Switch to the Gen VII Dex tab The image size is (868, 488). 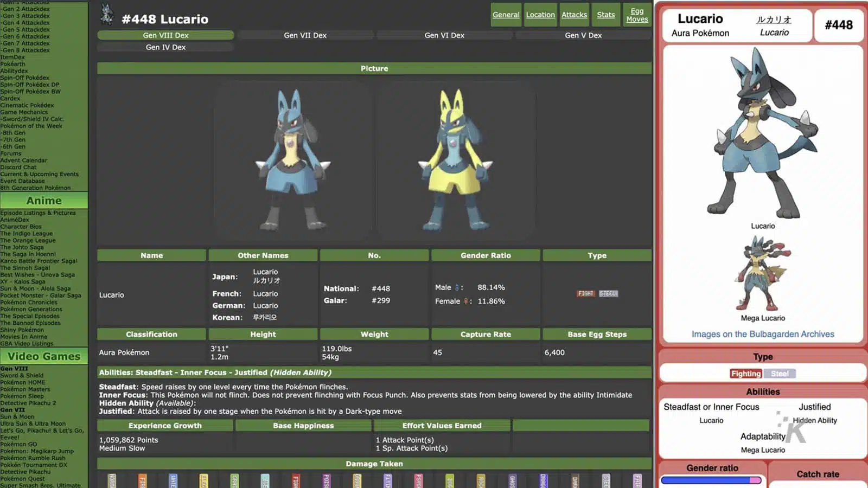tap(305, 35)
